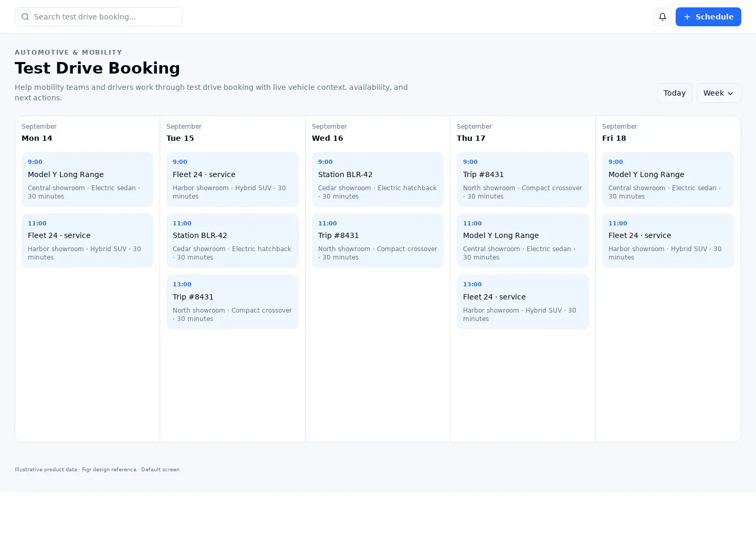Select Wednesday 11:00 Trip #8431 booking
The width and height of the screenshot is (756, 538).
click(377, 241)
